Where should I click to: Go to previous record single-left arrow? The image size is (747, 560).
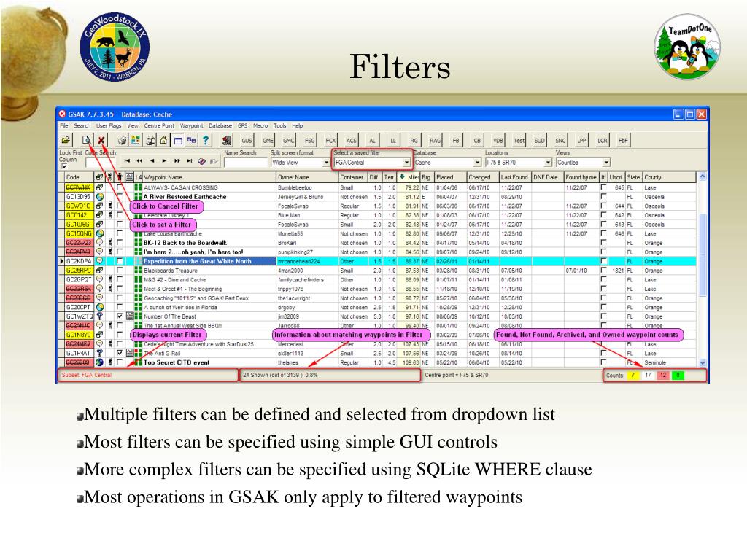click(152, 161)
